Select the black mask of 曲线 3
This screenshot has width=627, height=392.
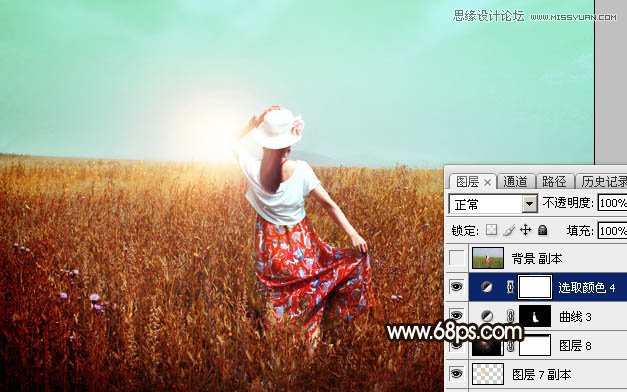[535, 316]
